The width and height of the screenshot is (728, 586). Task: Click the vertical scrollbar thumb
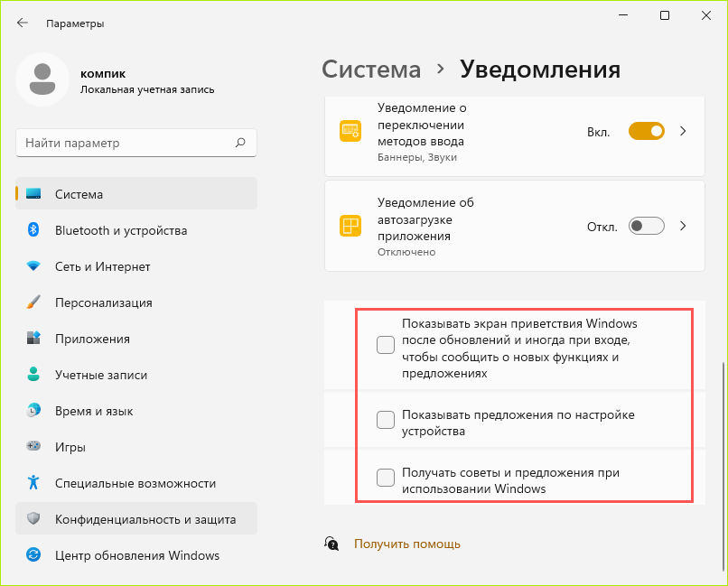[x=723, y=465]
